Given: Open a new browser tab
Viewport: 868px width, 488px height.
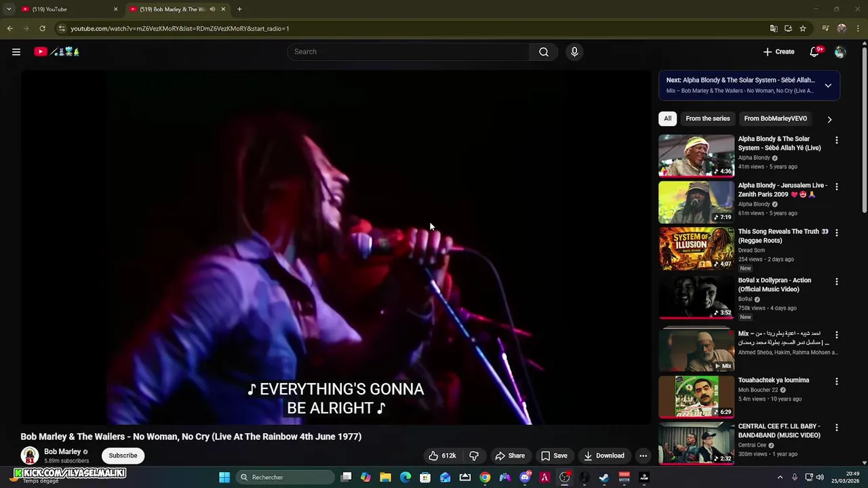Looking at the screenshot, I should [239, 9].
